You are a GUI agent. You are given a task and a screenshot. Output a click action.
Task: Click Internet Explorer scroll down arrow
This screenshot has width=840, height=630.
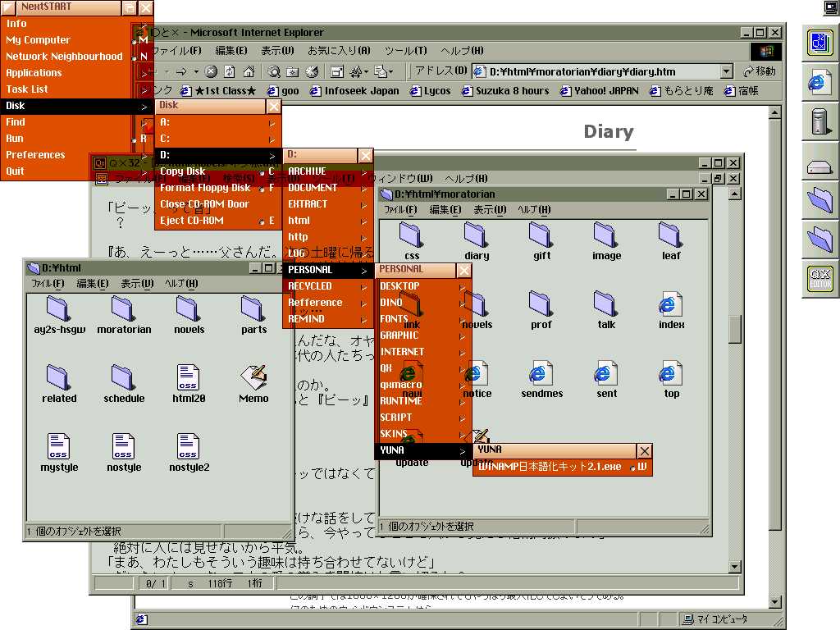(x=774, y=601)
